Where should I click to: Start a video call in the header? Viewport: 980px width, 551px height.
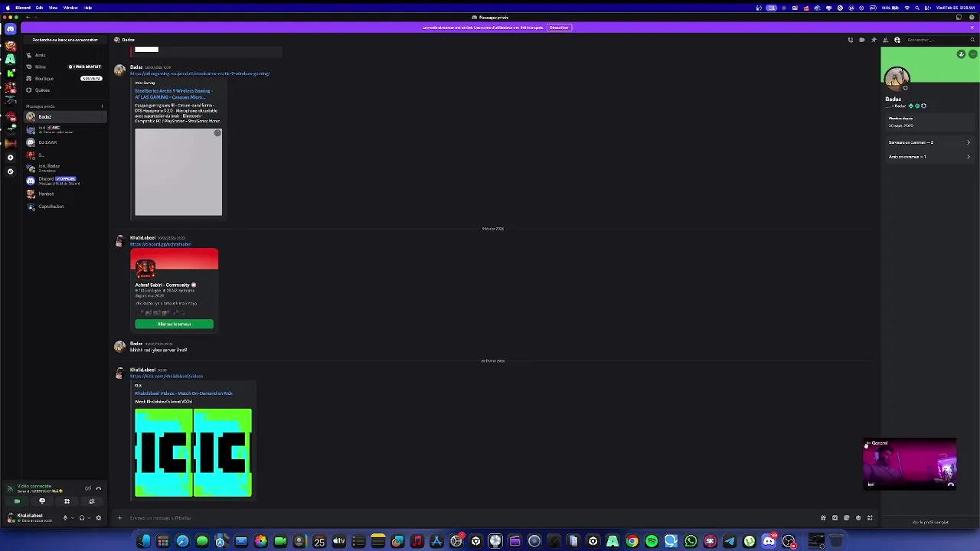point(862,40)
